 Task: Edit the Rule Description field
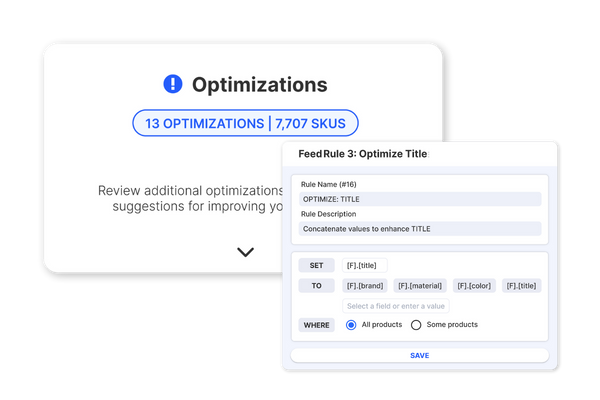click(x=420, y=229)
